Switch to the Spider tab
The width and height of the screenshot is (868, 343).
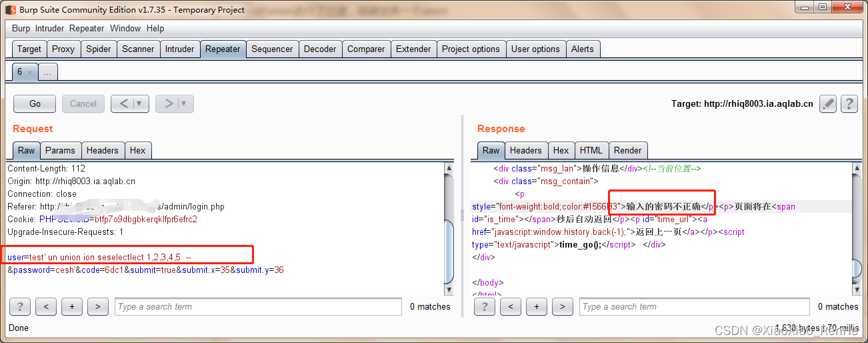[x=99, y=49]
